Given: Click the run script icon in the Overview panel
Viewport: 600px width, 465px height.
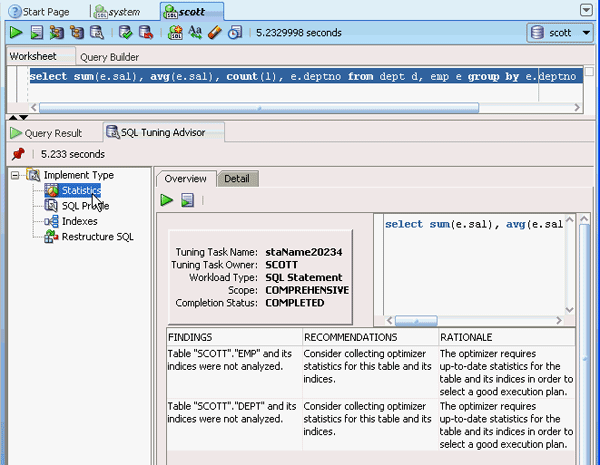Looking at the screenshot, I should coord(188,200).
